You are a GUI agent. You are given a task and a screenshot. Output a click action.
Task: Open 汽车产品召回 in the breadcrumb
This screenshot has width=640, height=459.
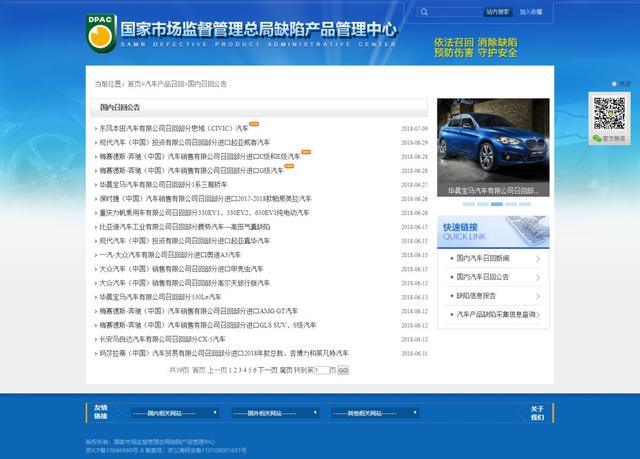coord(164,84)
